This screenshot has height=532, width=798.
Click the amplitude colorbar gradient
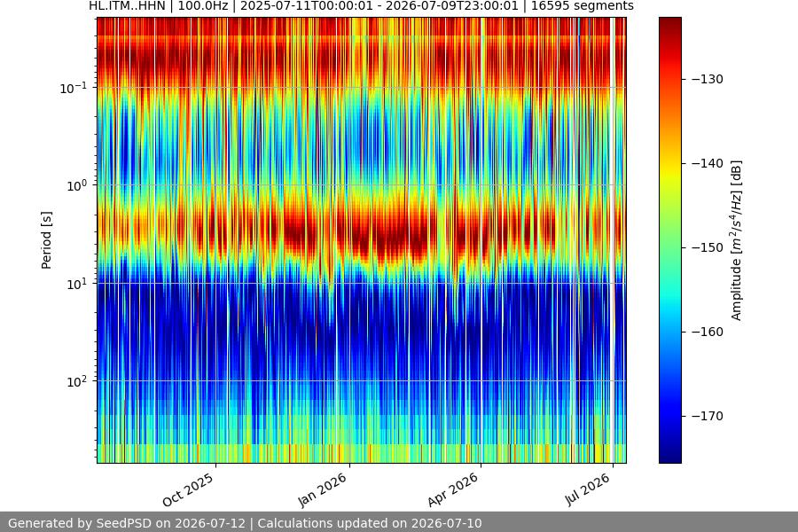pyautogui.click(x=669, y=240)
